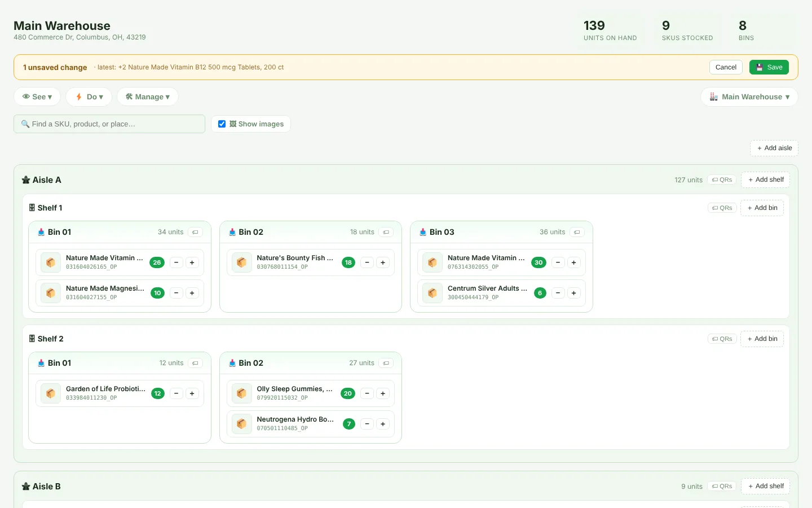
Task: Increase quantity of Nature's Bounty Fish item
Action: [383, 262]
